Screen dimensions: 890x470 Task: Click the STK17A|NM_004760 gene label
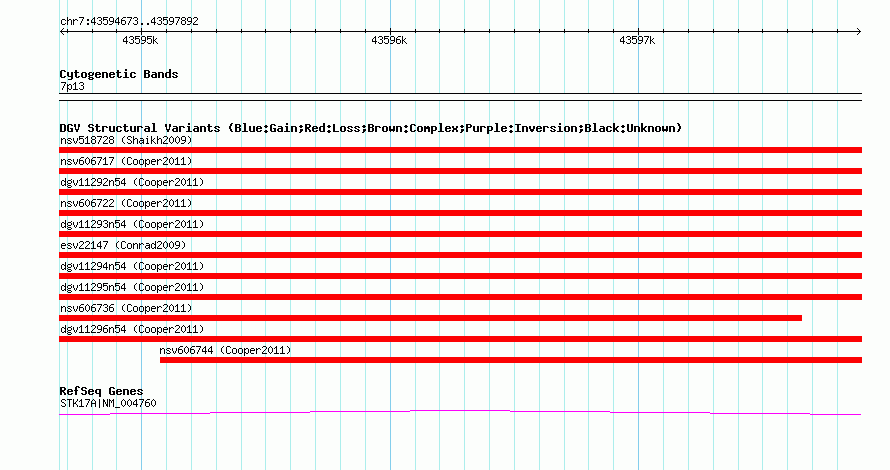[108, 403]
